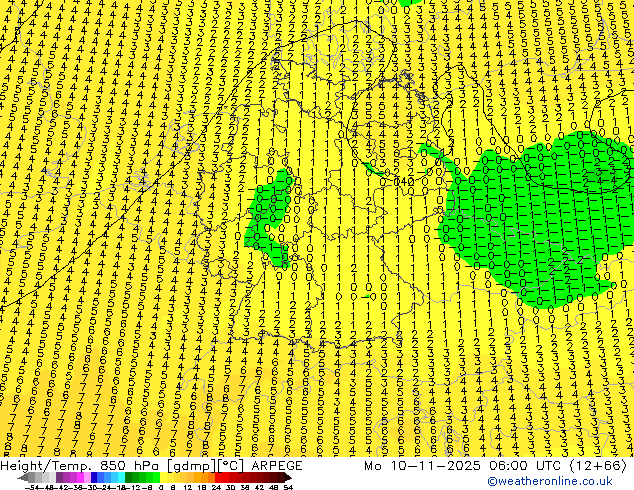The width and height of the screenshot is (634, 490).
Task: Click the gray left arrow end of color legend
Action: click(x=23, y=478)
